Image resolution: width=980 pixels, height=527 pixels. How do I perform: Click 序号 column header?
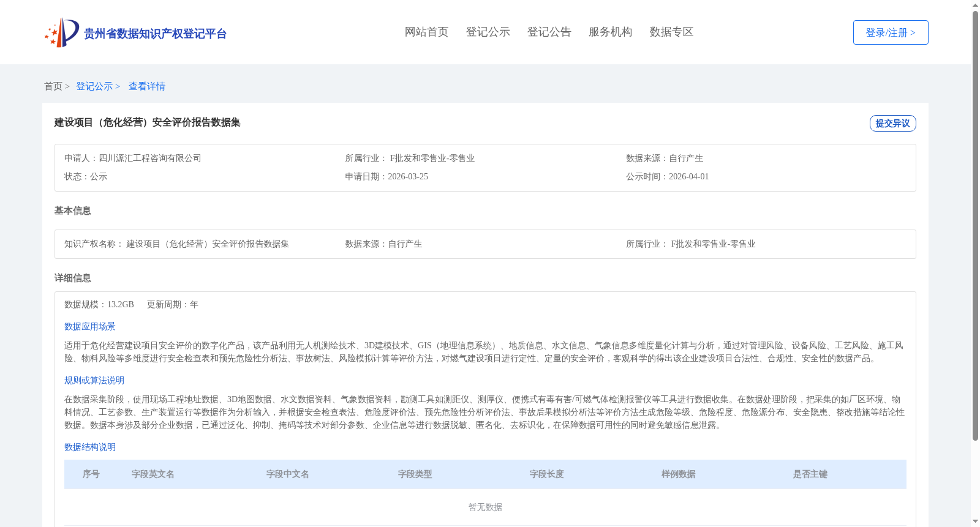pos(91,474)
